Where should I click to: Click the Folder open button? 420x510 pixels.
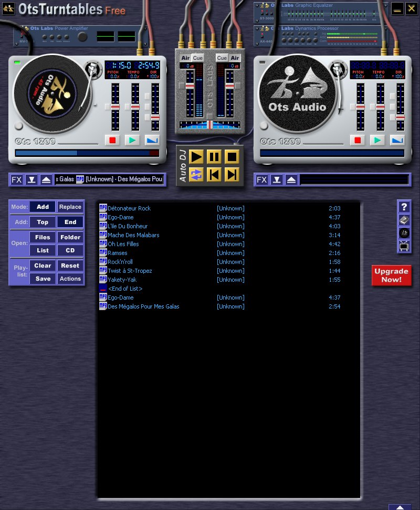click(x=70, y=238)
